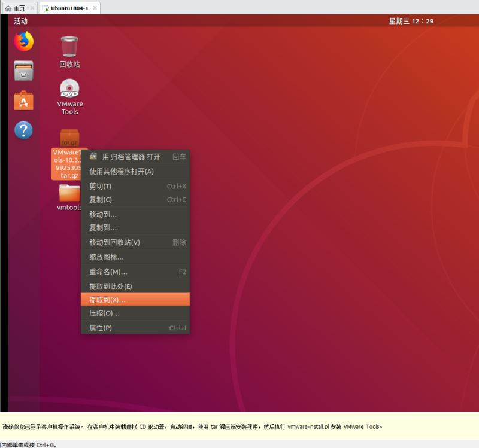Select 压缩(O)... menu entry

135,313
